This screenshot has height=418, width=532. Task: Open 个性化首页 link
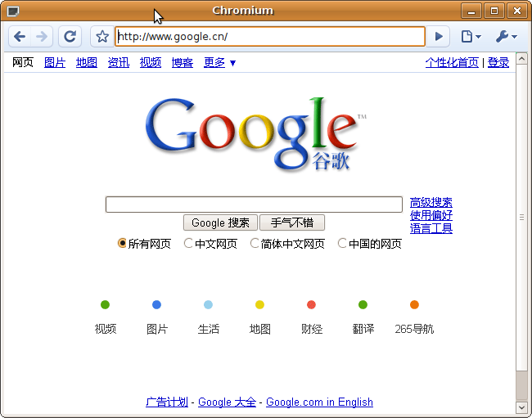pos(452,62)
